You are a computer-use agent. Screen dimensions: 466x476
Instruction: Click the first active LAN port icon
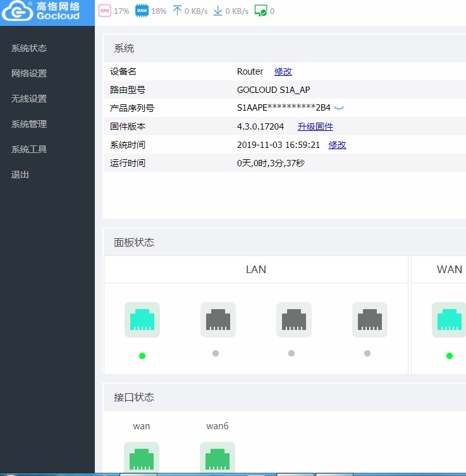coord(142,320)
